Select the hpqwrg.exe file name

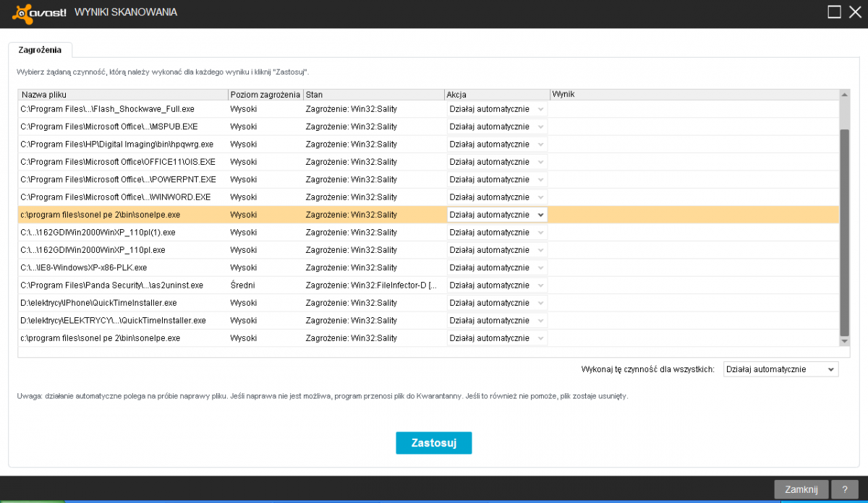pos(117,144)
